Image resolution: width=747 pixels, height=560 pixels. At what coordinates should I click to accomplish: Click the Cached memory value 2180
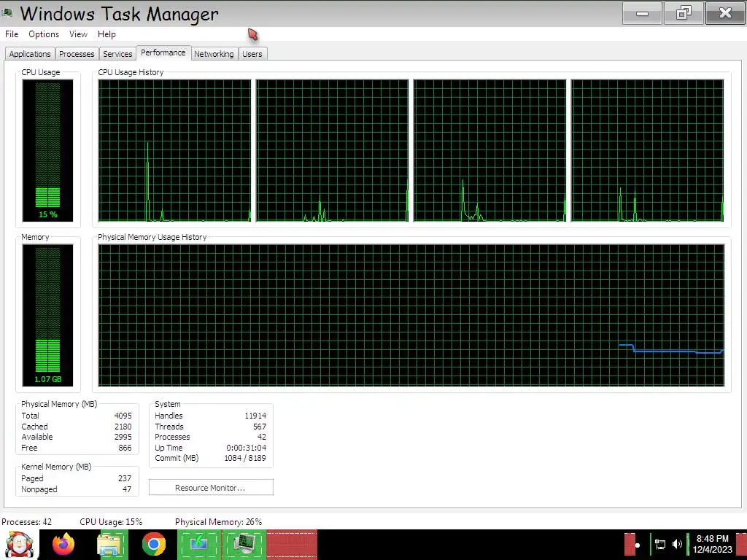pyautogui.click(x=123, y=427)
